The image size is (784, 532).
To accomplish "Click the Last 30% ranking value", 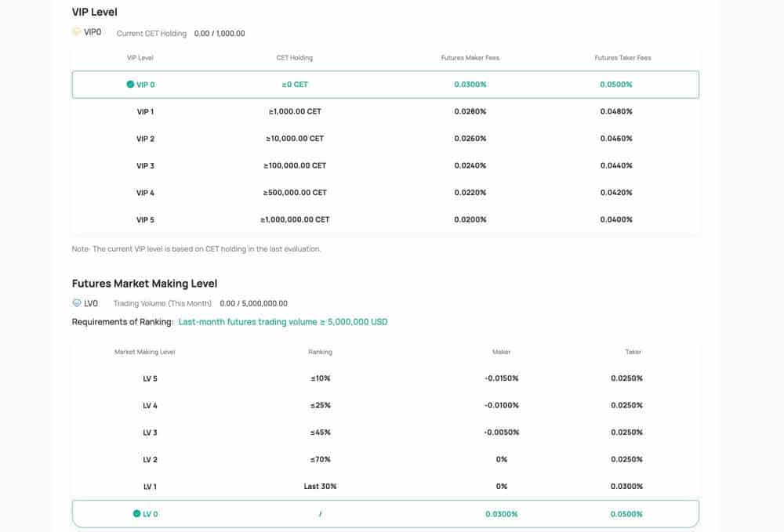I will coord(321,486).
